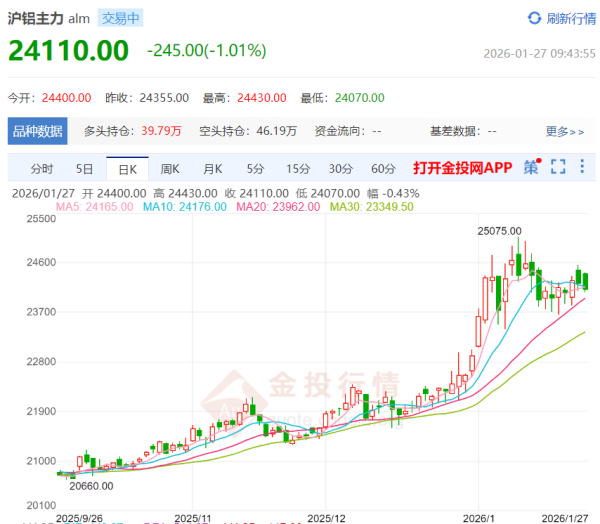Select the 5日 five-day chart tab

coord(85,168)
